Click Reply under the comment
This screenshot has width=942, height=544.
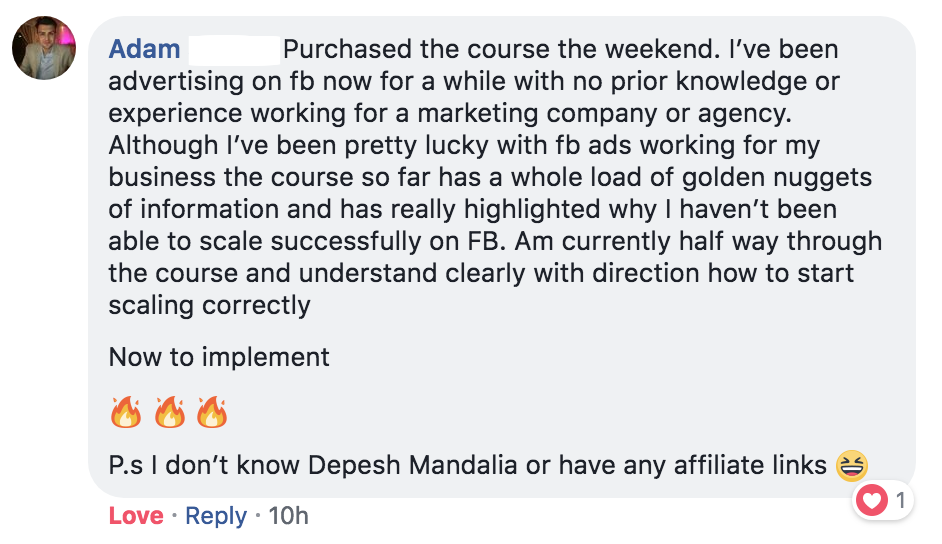216,516
